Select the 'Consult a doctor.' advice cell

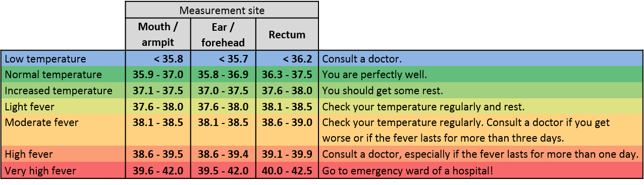pos(481,59)
